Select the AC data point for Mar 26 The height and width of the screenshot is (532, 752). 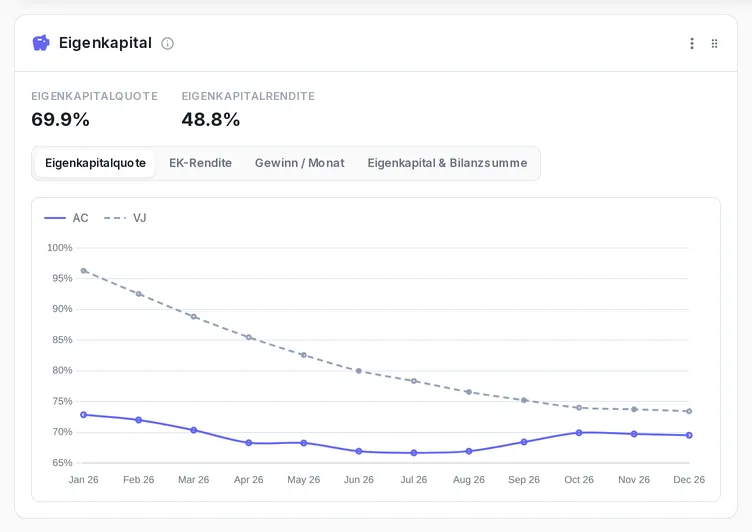[194, 430]
